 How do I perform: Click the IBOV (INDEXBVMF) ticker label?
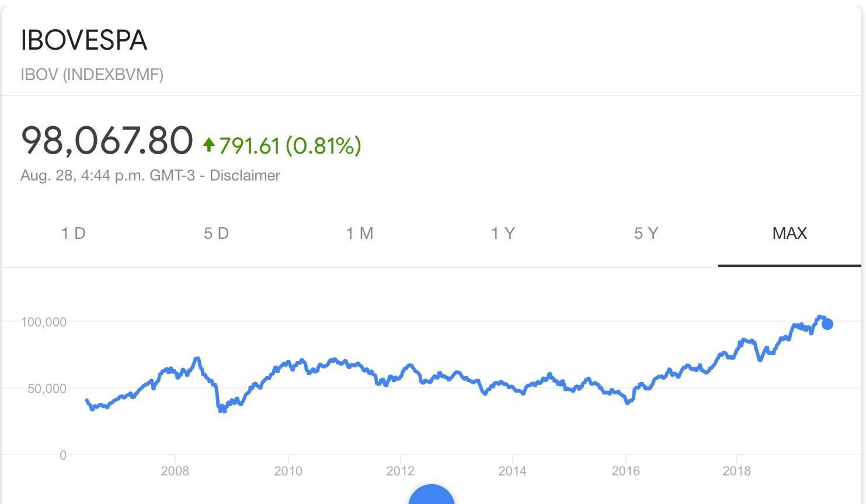92,75
